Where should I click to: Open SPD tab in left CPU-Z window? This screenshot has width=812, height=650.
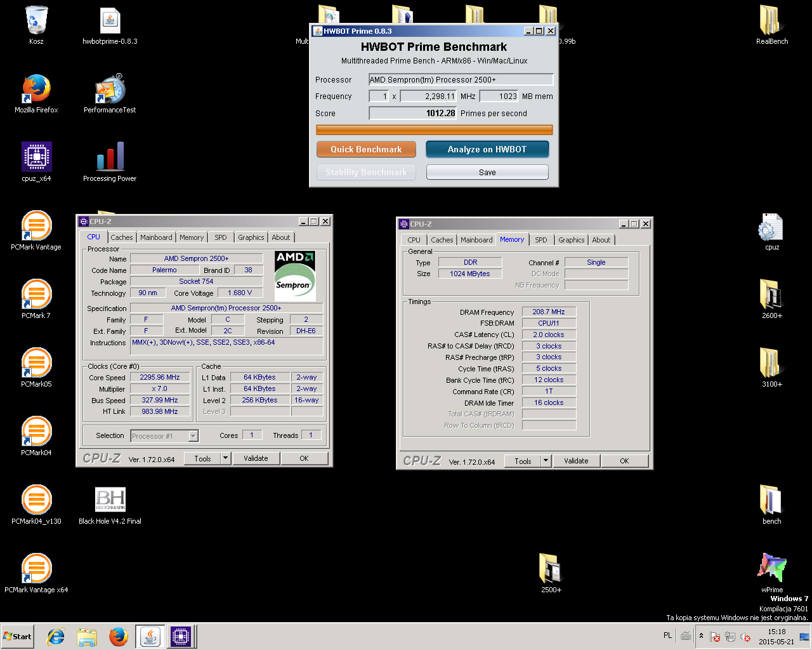pos(220,237)
